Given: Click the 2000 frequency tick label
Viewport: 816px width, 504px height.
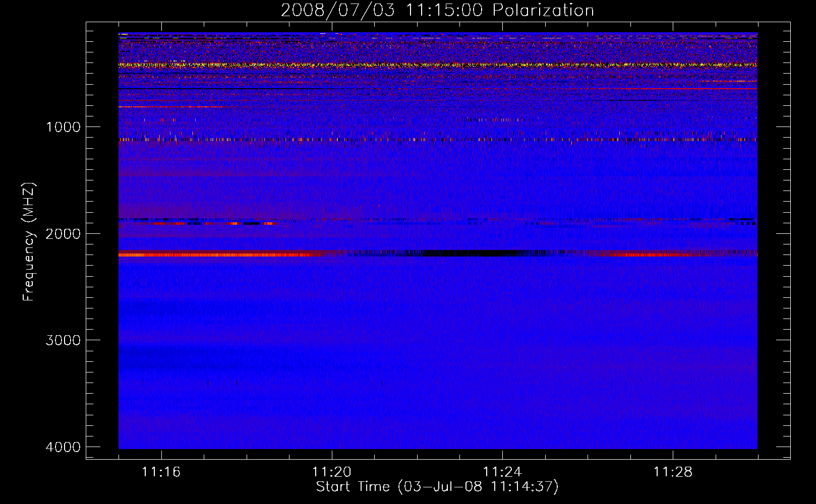Looking at the screenshot, I should click(x=63, y=234).
